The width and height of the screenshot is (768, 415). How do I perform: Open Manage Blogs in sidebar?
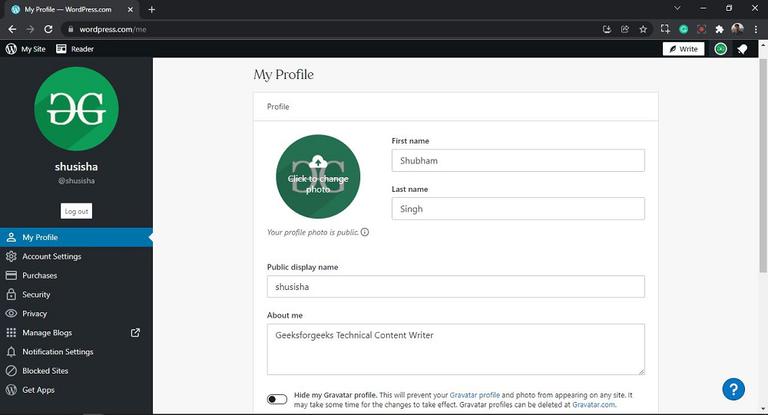pos(76,333)
